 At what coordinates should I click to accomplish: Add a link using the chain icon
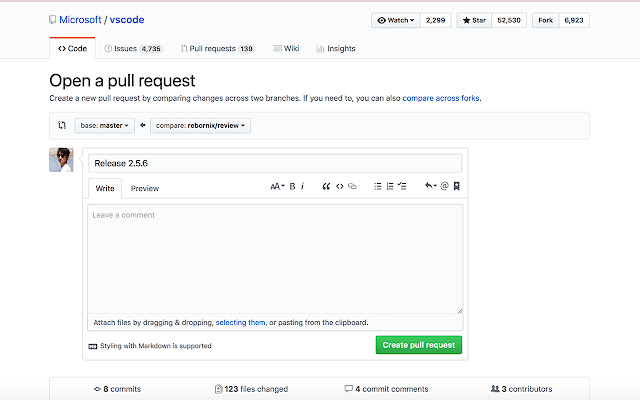point(352,186)
